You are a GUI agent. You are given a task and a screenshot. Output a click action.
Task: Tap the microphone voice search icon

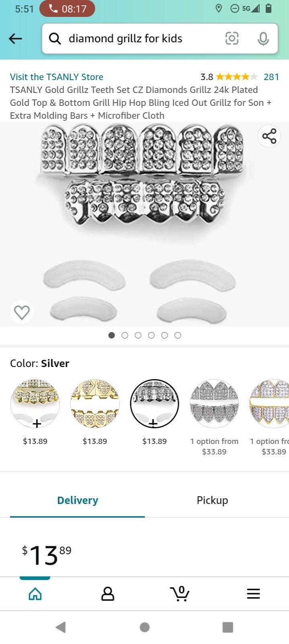click(x=263, y=39)
